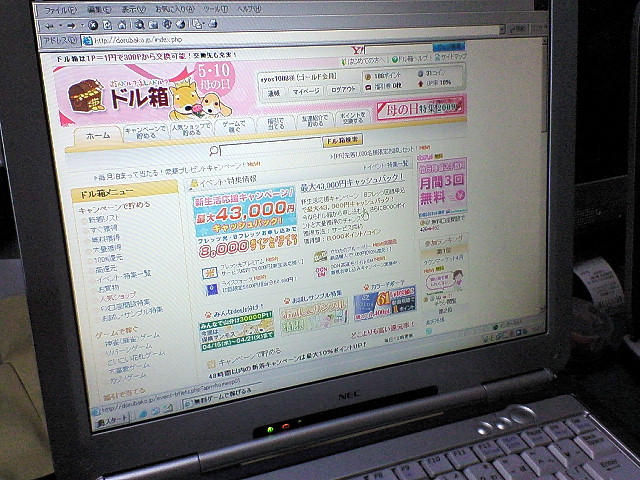640x480 pixels.
Task: Open 新着リスト in the sidebar menu
Action: (104, 218)
